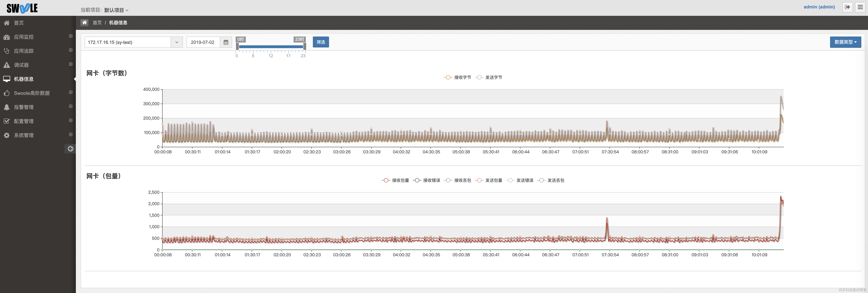Click the 筛选 filter button
This screenshot has height=293, width=868.
(320, 42)
